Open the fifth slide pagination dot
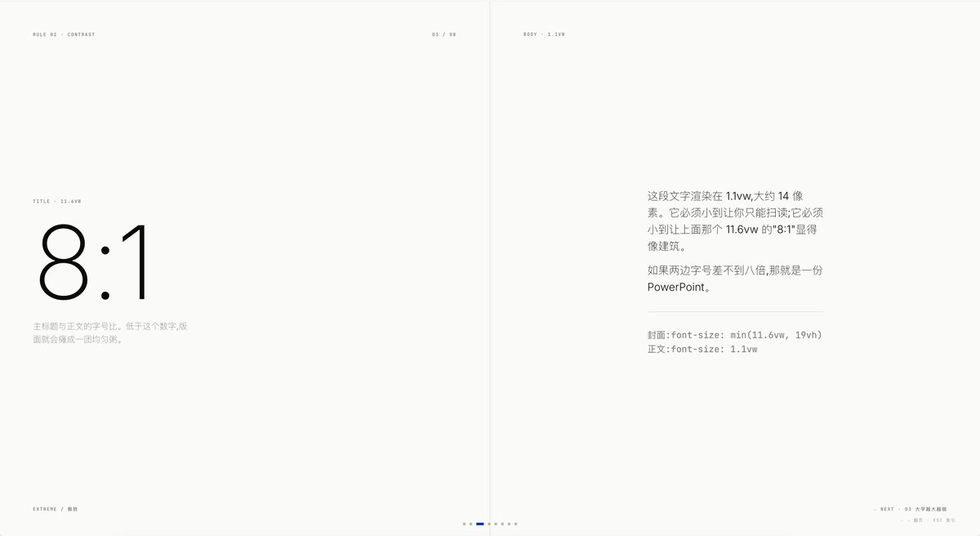Viewport: 980px width, 536px height. (x=496, y=524)
